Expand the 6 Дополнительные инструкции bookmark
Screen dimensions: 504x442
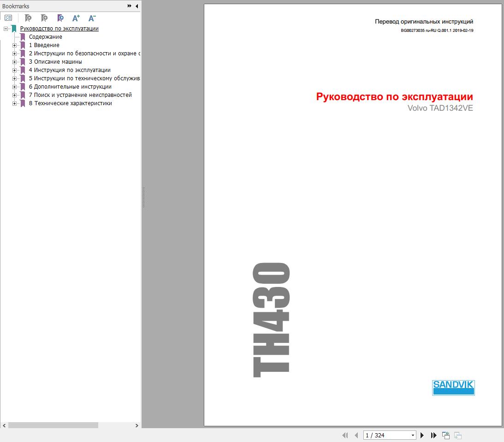14,87
